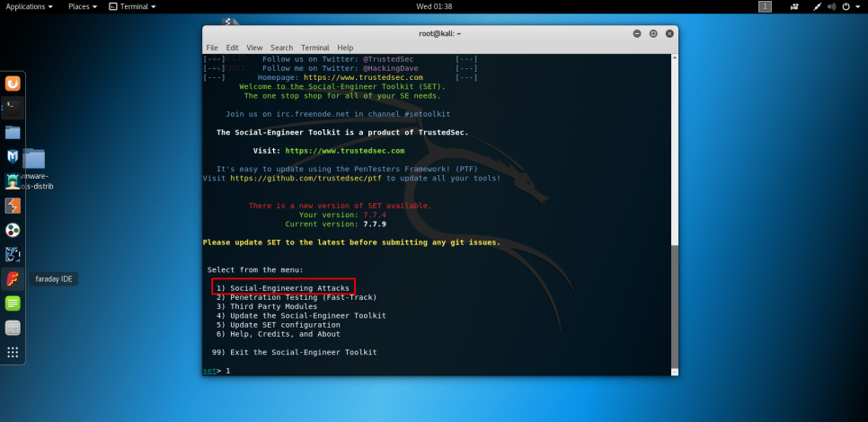This screenshot has width=868, height=422.
Task: Open the Search menu in terminal window
Action: (x=282, y=48)
